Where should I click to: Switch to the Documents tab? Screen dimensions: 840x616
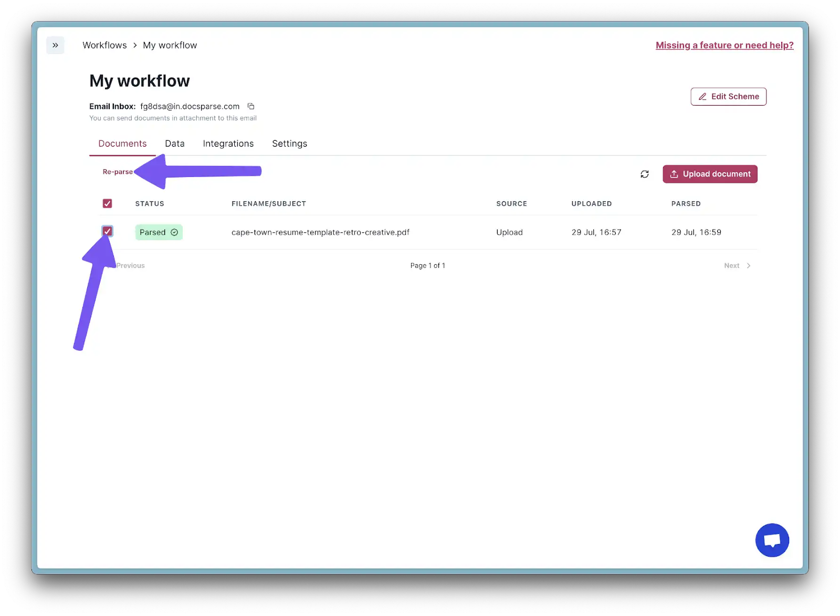(122, 143)
